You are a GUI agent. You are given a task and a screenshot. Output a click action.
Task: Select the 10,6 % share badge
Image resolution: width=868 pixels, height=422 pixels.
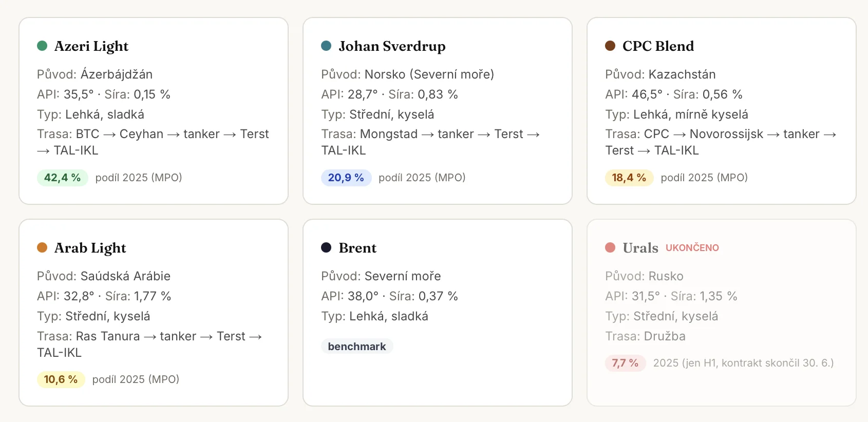(x=61, y=379)
